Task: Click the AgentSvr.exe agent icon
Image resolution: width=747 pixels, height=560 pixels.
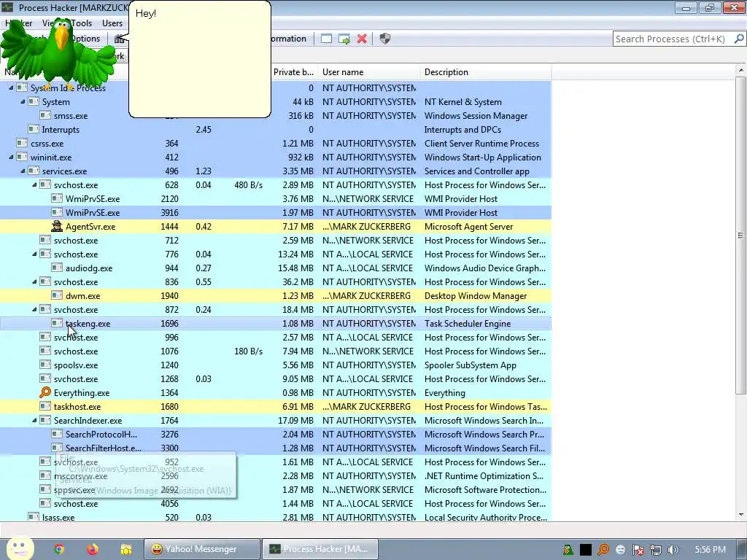Action: coord(57,226)
